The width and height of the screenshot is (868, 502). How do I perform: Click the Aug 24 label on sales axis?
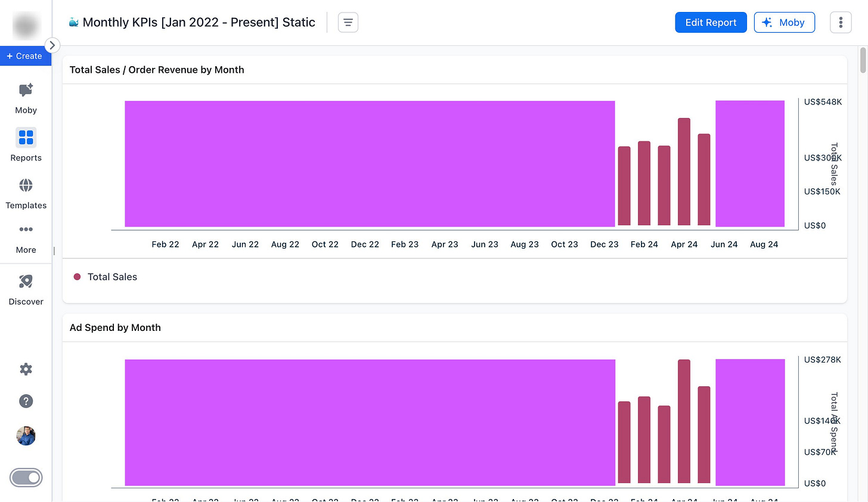[x=764, y=244]
